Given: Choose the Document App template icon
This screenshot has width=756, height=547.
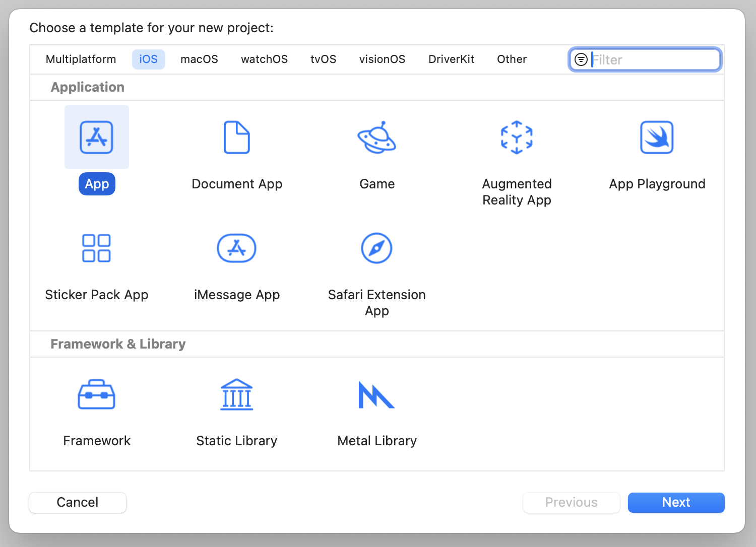Looking at the screenshot, I should pyautogui.click(x=236, y=137).
